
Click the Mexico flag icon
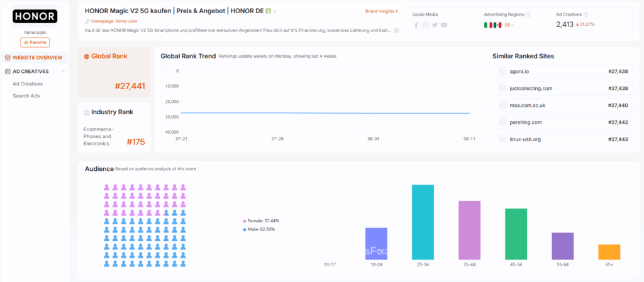click(497, 25)
